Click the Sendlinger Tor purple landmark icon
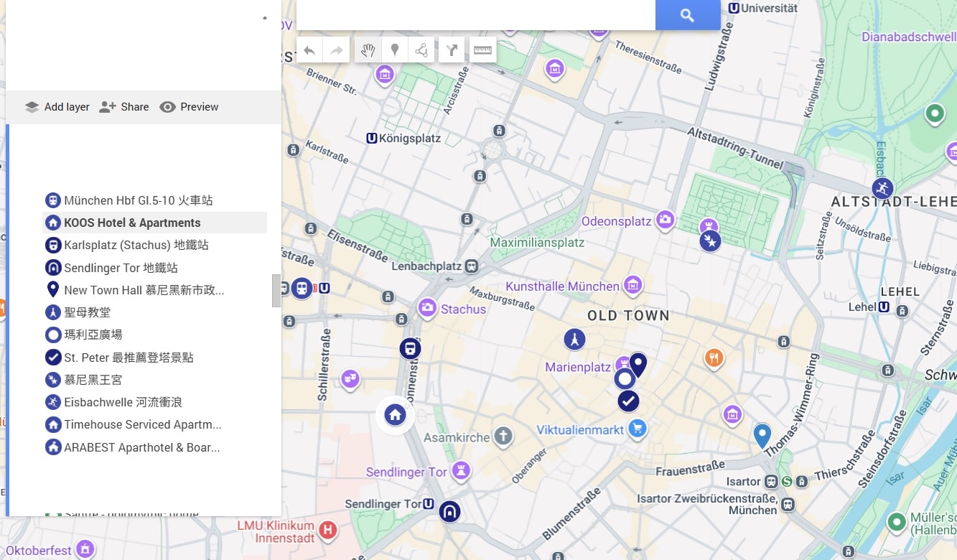 tap(461, 471)
